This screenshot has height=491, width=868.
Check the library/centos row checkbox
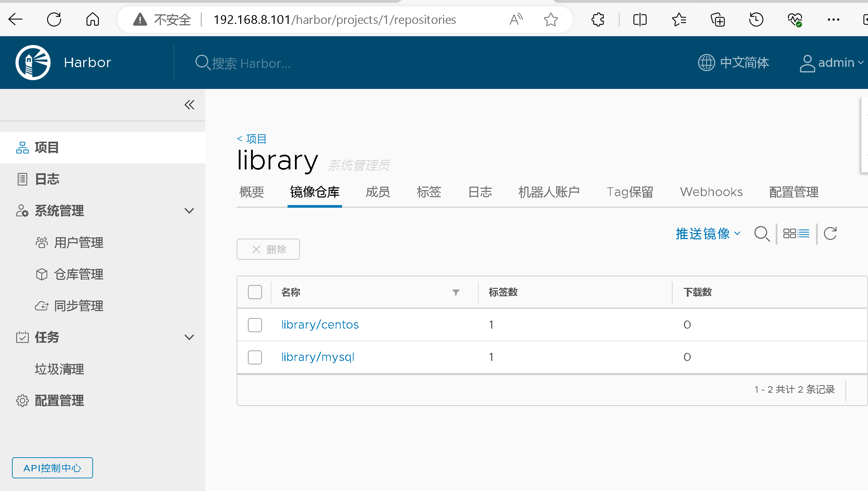tap(255, 325)
